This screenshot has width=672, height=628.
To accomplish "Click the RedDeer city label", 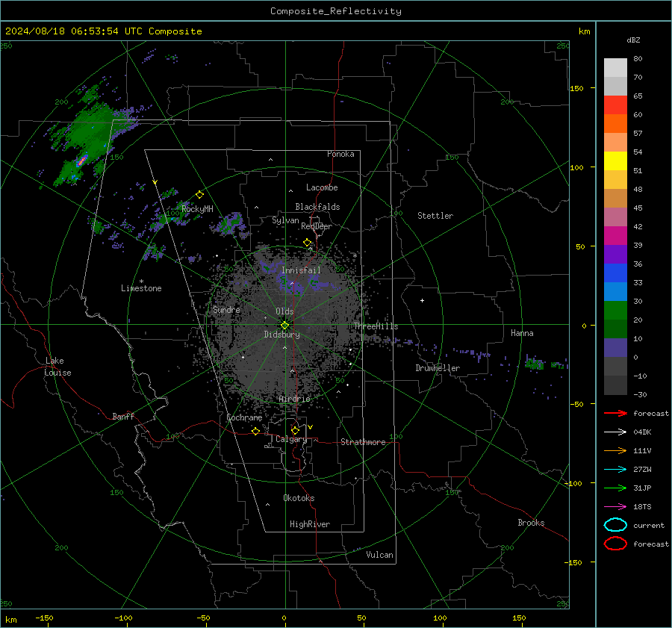I will pyautogui.click(x=317, y=226).
